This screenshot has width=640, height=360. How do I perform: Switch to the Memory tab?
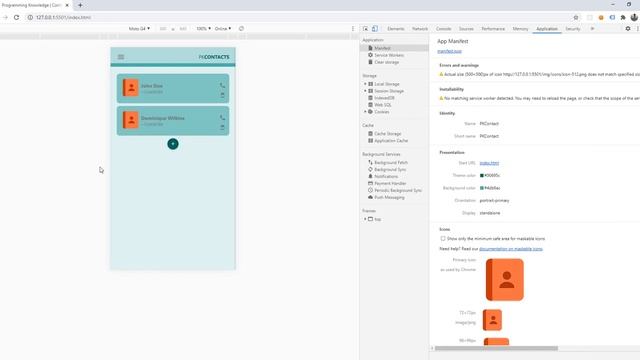click(520, 29)
